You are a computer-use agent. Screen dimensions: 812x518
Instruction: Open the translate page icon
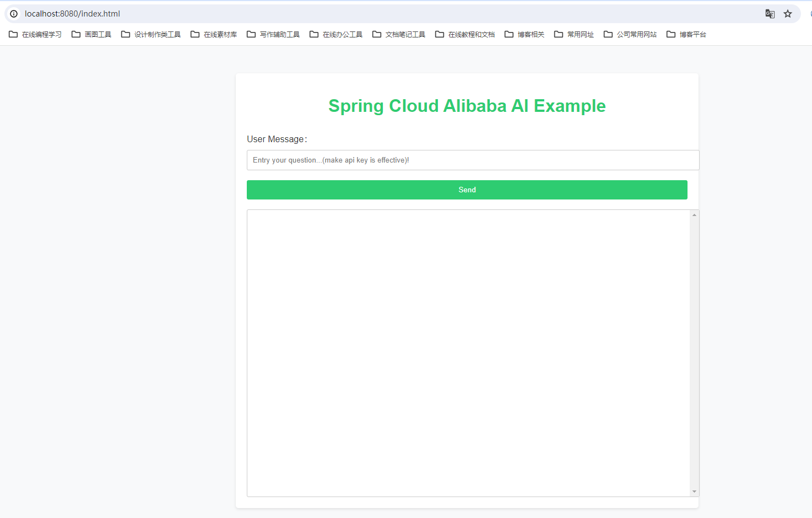pos(770,14)
